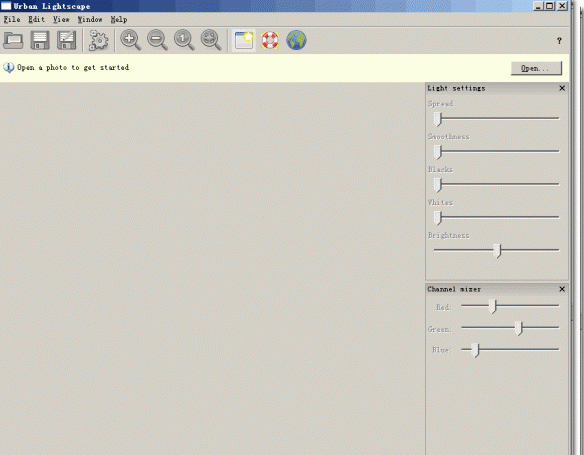
Task: Close the Channel mixer panel
Action: 562,289
